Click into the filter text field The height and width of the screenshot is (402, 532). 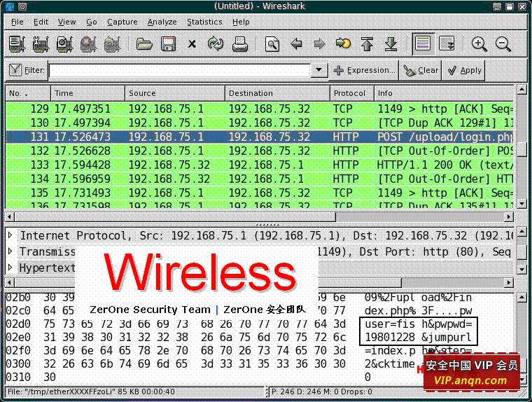[x=180, y=71]
